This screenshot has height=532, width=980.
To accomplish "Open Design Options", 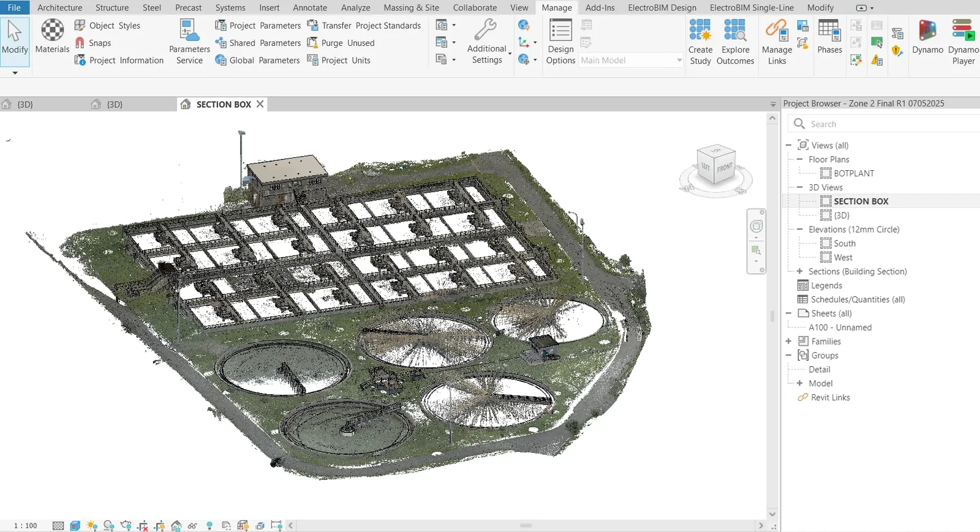I will tap(560, 42).
